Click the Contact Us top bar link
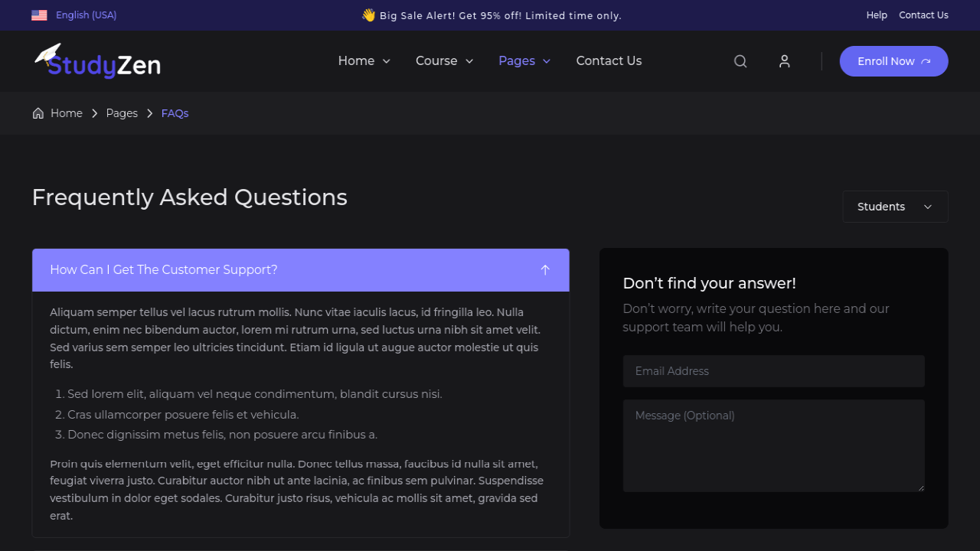This screenshot has height=551, width=980. (x=923, y=15)
